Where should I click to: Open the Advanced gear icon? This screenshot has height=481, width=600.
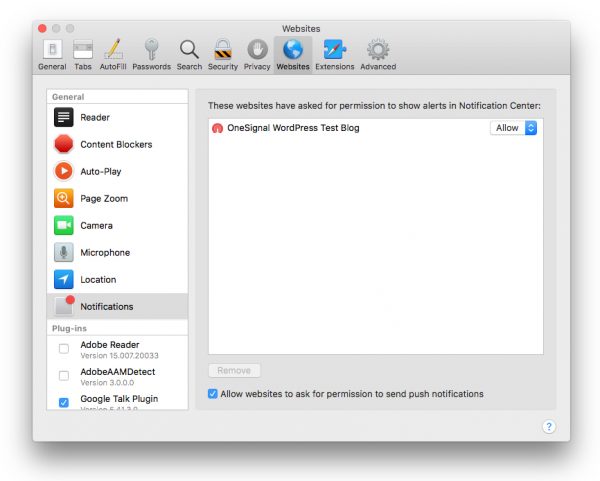click(x=378, y=50)
